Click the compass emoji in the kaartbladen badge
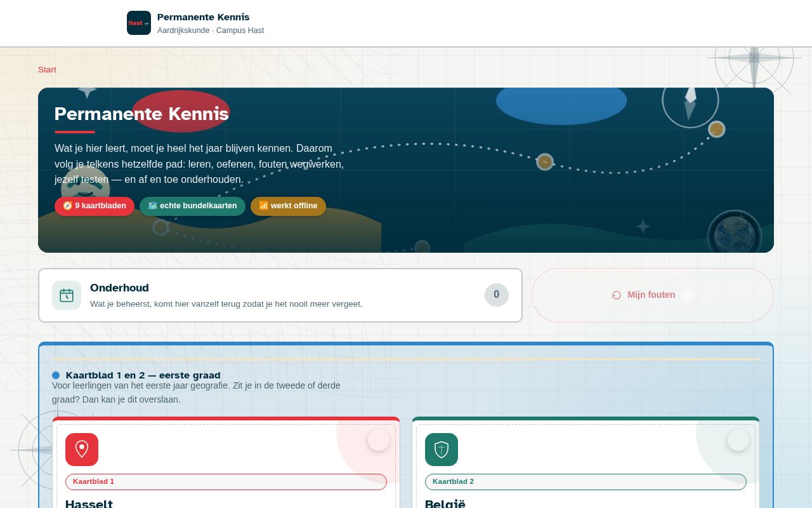Screen dimensions: 812x508 pyautogui.click(x=68, y=206)
